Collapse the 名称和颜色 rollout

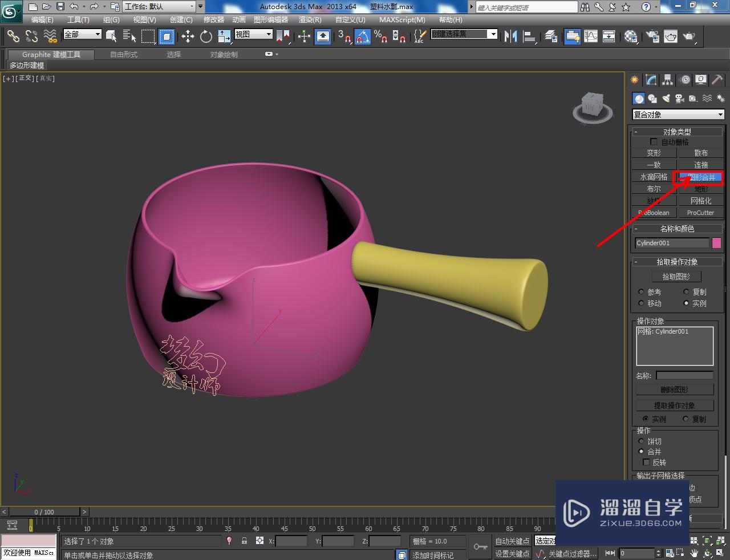[x=677, y=229]
